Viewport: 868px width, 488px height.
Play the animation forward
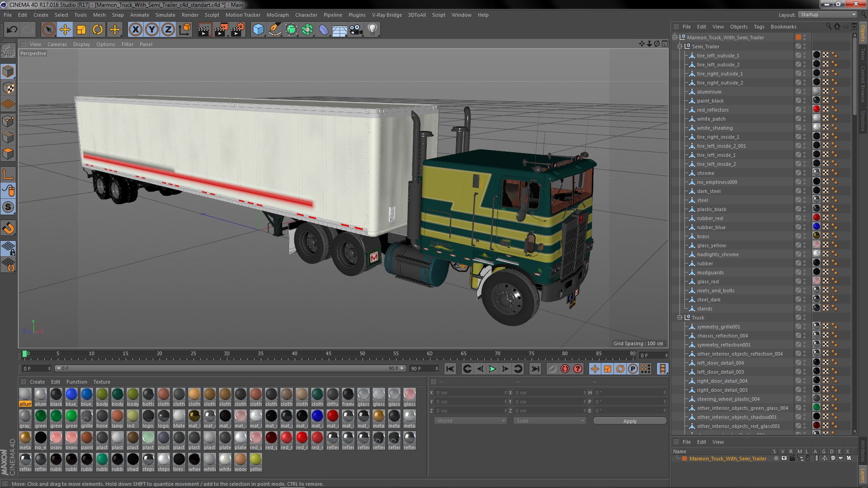click(x=492, y=369)
